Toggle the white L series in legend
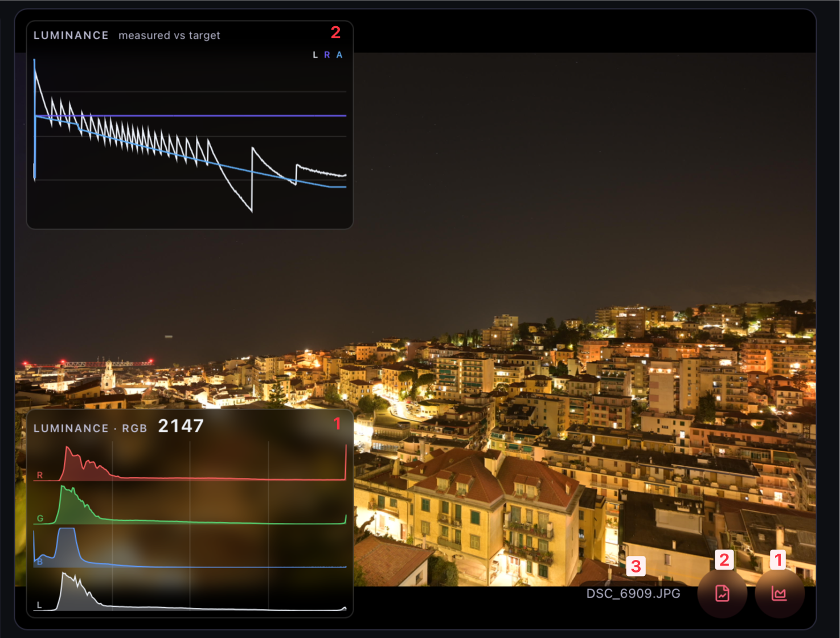This screenshot has width=840, height=638. click(x=315, y=55)
